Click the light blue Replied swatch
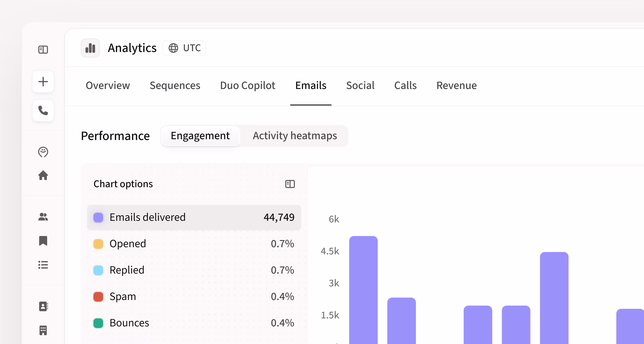Viewport: 644px width, 344px height. (x=98, y=270)
